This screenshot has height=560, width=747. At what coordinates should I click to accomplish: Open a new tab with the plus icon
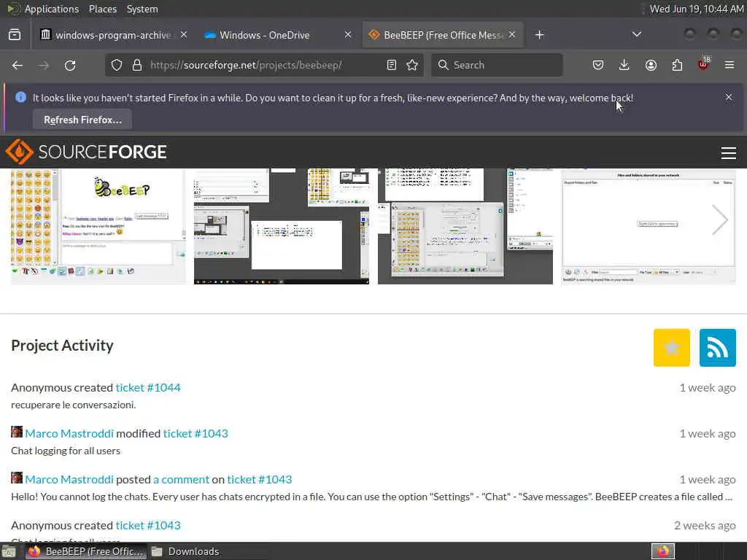539,35
